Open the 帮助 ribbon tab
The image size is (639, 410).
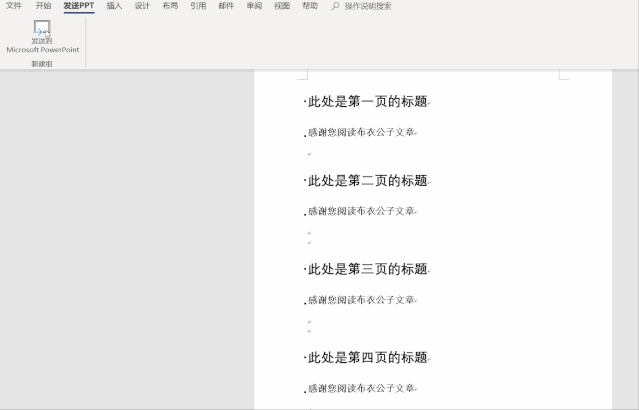point(310,6)
